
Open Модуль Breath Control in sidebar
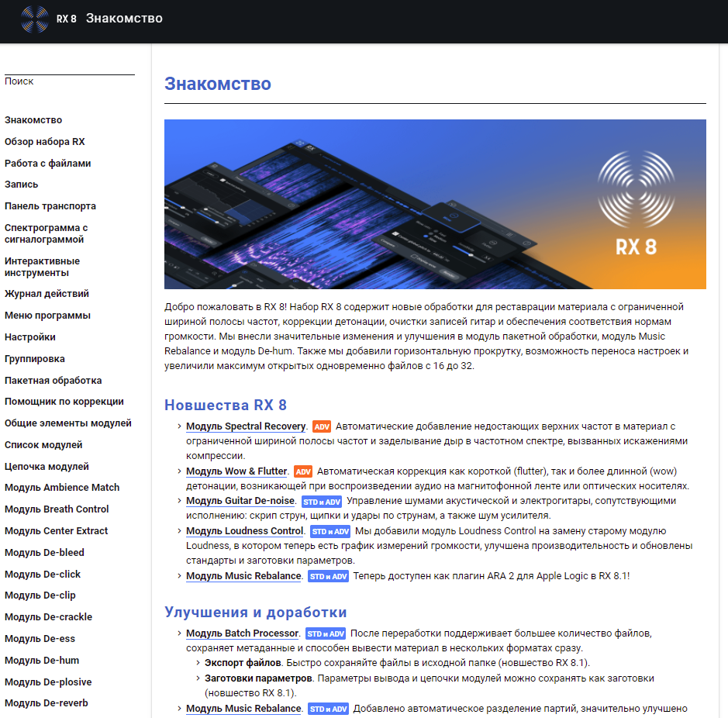click(57, 509)
